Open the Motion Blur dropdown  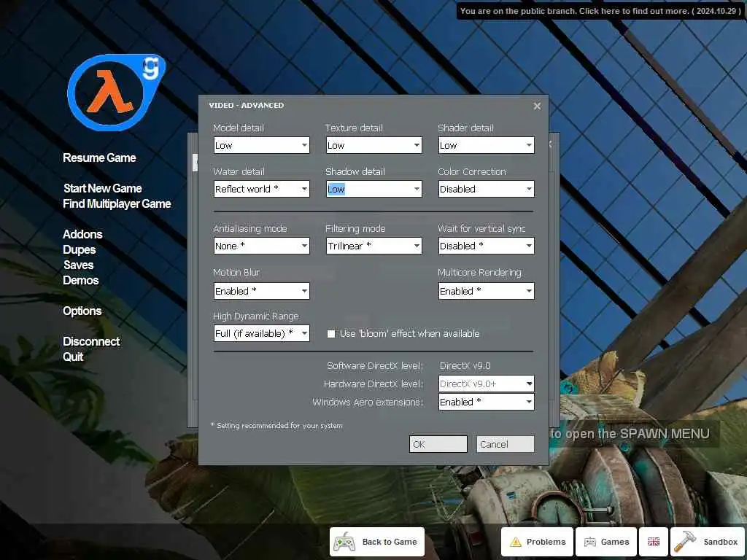tap(262, 291)
